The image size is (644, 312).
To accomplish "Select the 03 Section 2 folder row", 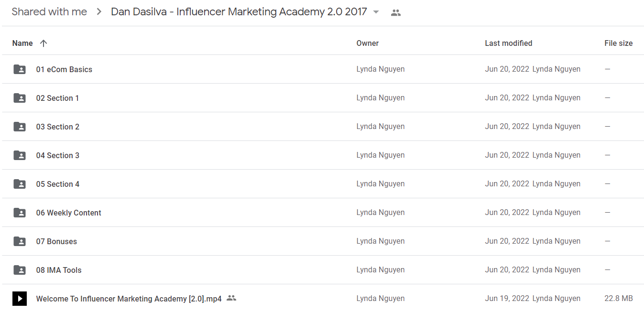I will [322, 127].
